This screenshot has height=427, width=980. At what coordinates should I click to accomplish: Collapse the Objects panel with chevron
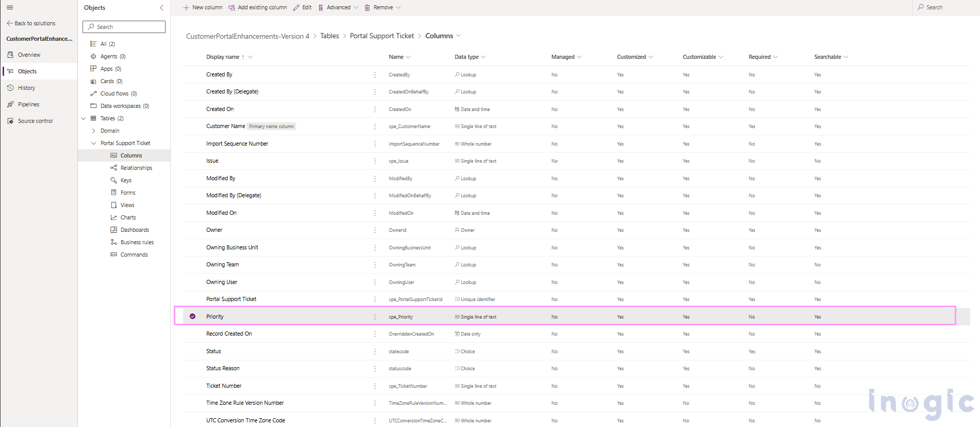pyautogui.click(x=161, y=8)
